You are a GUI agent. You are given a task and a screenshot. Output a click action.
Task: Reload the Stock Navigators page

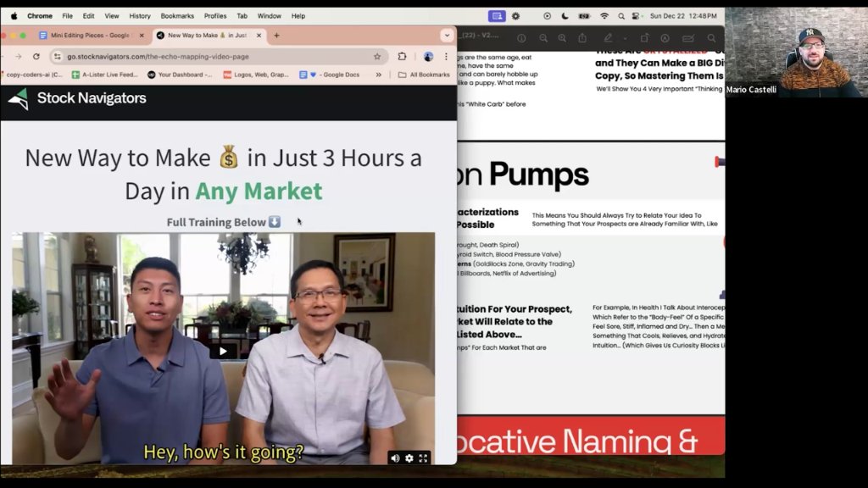pyautogui.click(x=36, y=57)
